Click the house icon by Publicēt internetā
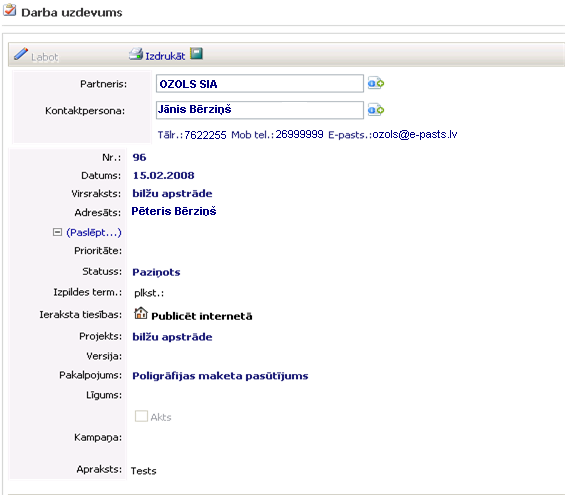565x496 pixels. coord(141,313)
